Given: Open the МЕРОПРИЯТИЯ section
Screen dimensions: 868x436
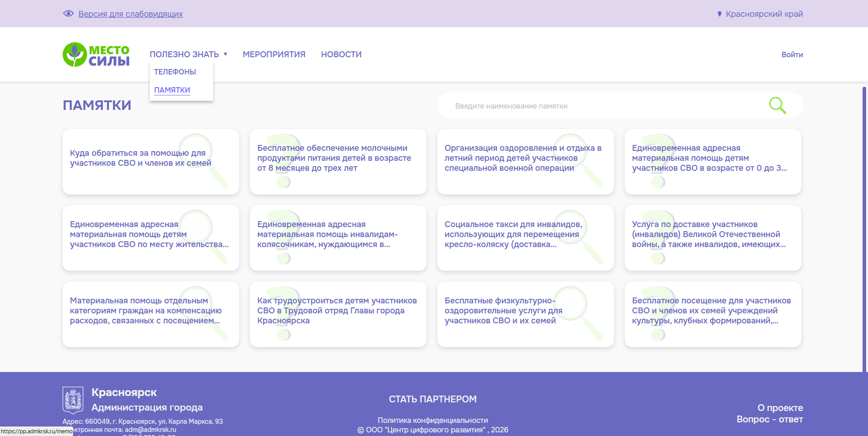Looking at the screenshot, I should point(274,54).
